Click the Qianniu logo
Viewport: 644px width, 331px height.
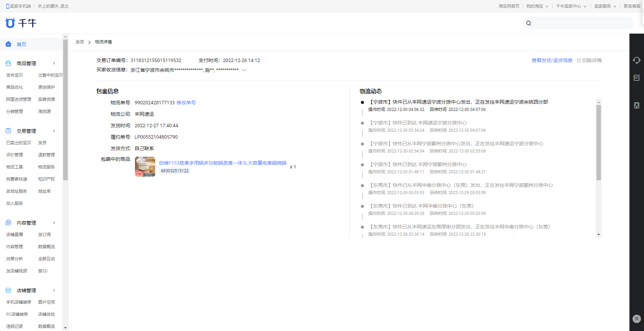[x=21, y=23]
